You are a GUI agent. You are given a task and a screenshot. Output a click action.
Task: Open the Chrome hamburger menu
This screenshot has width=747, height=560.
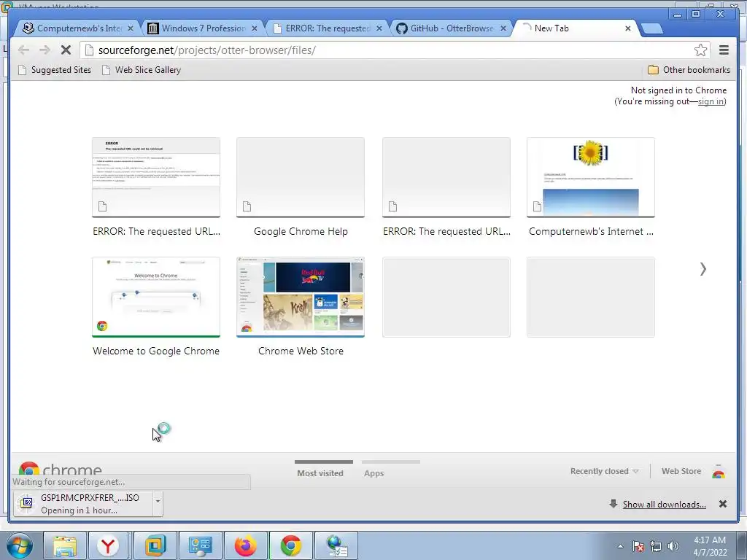coord(724,50)
